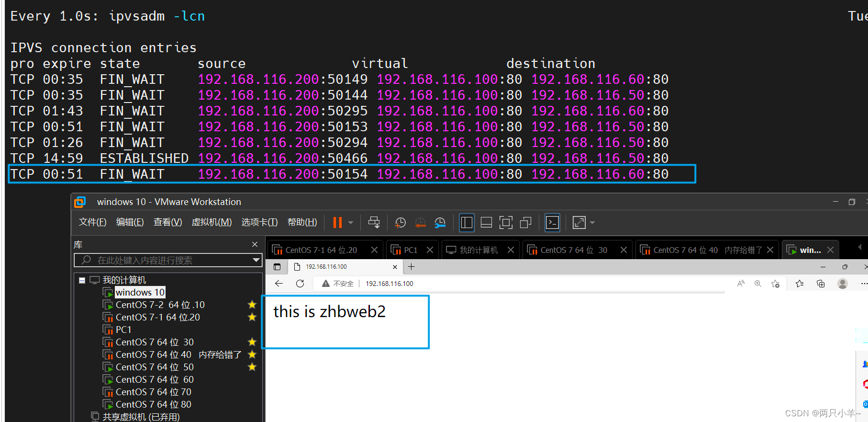Switch to Unity mode icon
The height and width of the screenshot is (422, 868).
525,222
